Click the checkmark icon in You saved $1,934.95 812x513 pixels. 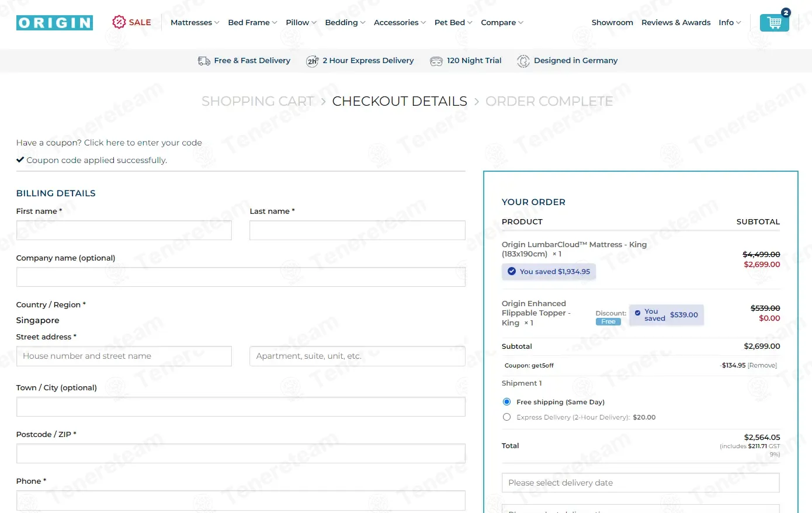[x=512, y=271]
